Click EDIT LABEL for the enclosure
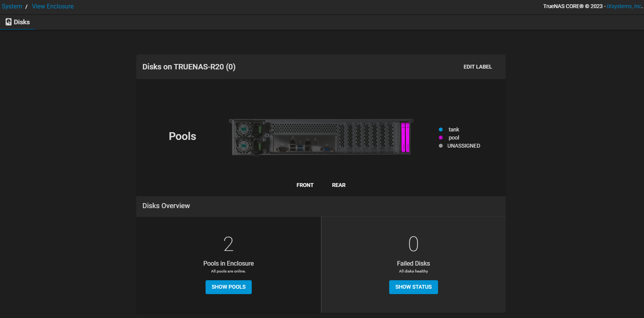This screenshot has height=318, width=644. tap(477, 67)
